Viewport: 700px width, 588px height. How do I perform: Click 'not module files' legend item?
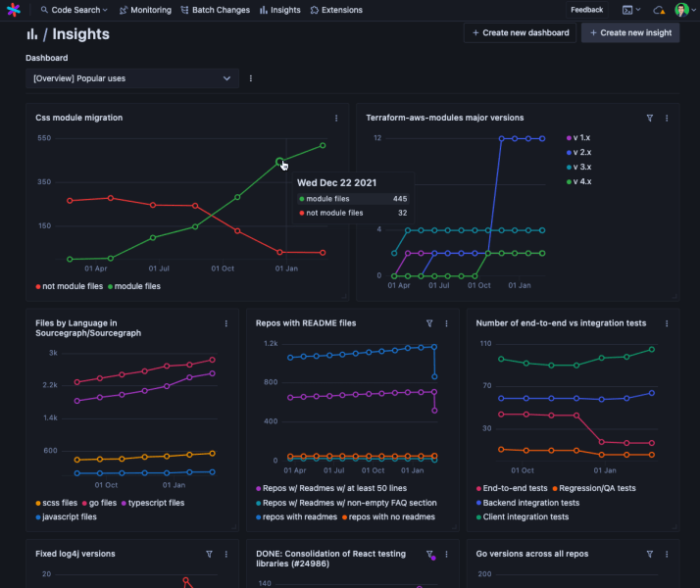(70, 286)
